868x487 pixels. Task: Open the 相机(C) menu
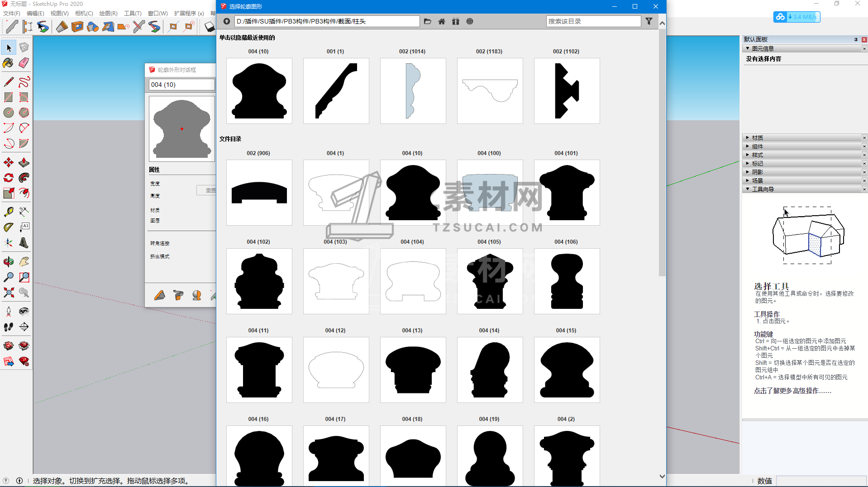tap(84, 14)
